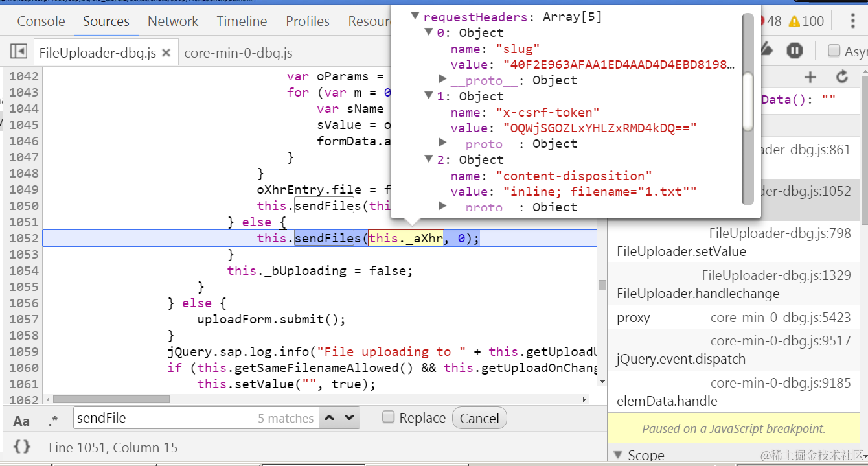Collapse the 0: Object entry
Viewport: 868px width, 466px height.
(x=429, y=32)
